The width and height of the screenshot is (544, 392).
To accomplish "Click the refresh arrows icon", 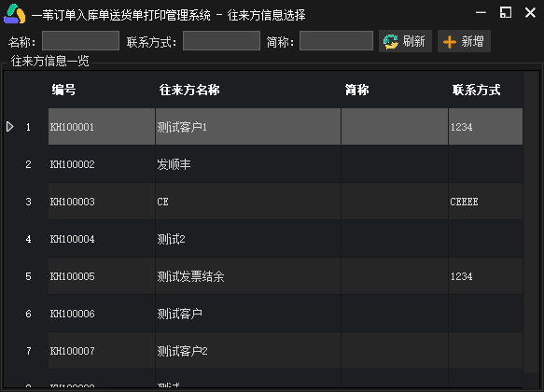I will pos(391,42).
